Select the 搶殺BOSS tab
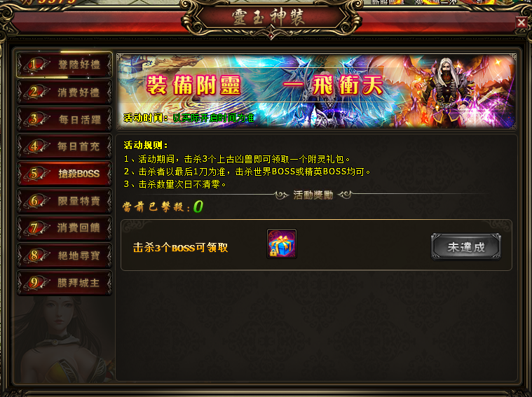 (x=64, y=174)
